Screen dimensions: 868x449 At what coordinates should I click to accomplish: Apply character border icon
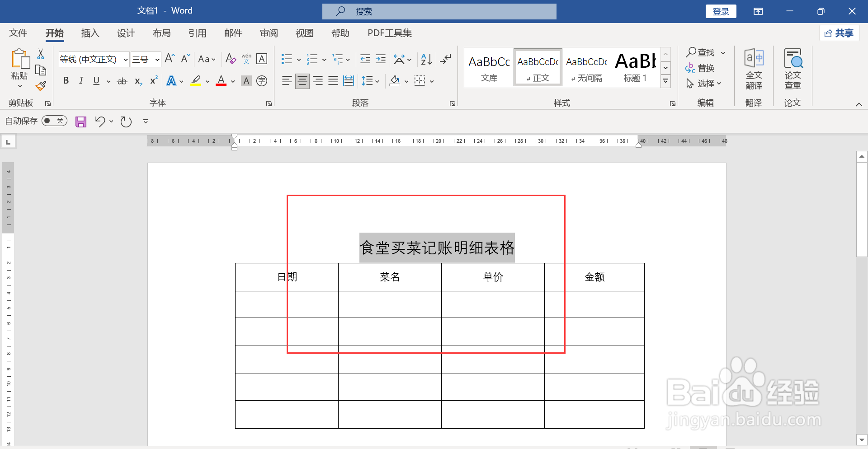(x=262, y=59)
